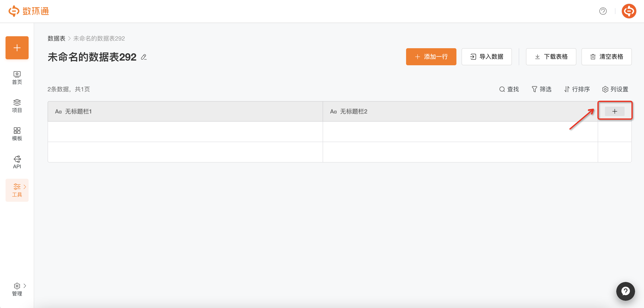Click 添加一行 button
This screenshot has height=308, width=644.
(431, 57)
